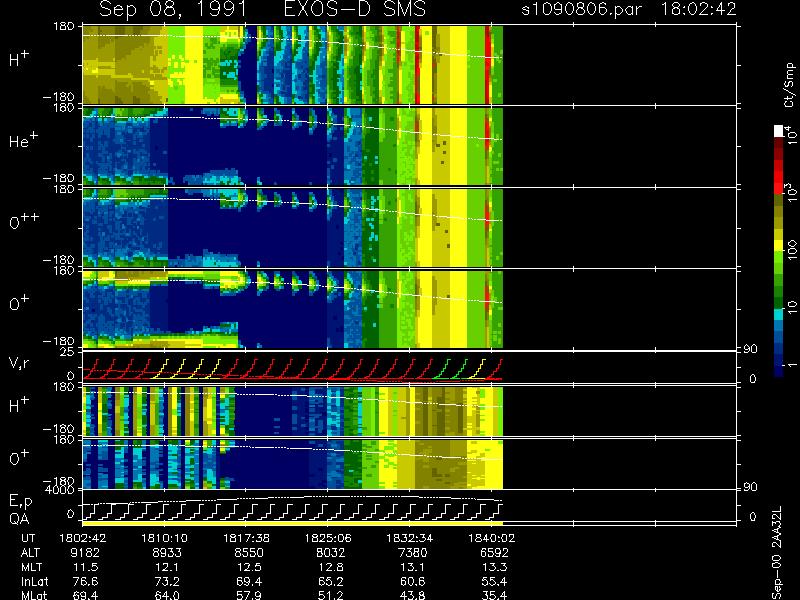This screenshot has height=600, width=800.
Task: Select MLat value "35.4"
Action: click(494, 595)
